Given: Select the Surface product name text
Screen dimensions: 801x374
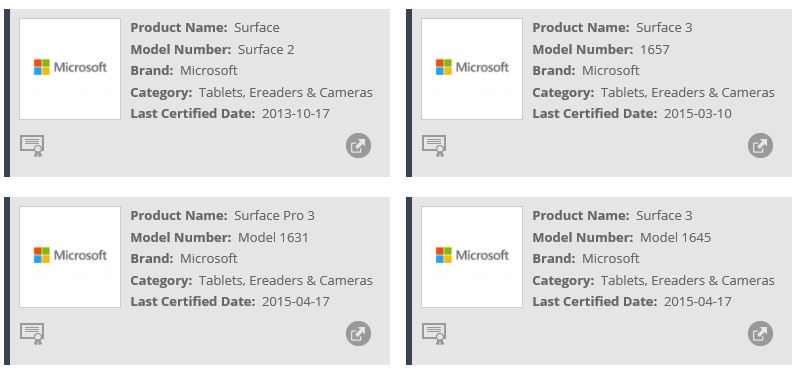Looking at the screenshot, I should click(x=256, y=28).
